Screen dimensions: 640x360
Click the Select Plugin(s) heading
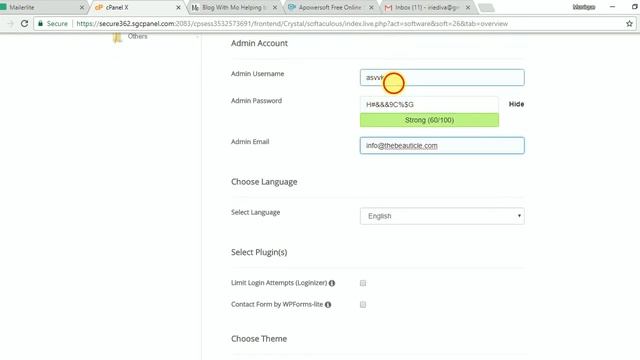point(259,252)
